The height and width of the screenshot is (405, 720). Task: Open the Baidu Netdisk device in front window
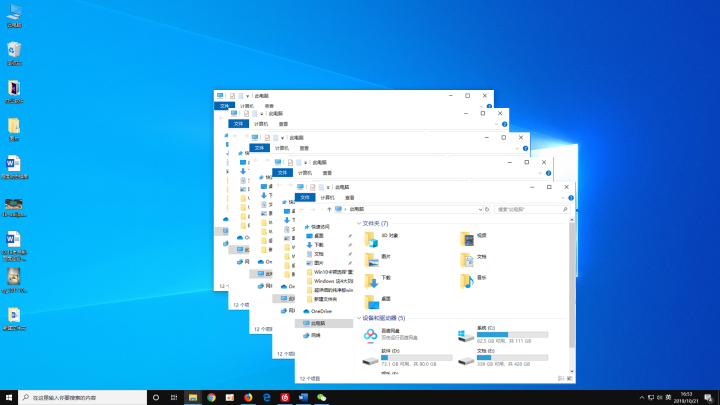(x=390, y=335)
